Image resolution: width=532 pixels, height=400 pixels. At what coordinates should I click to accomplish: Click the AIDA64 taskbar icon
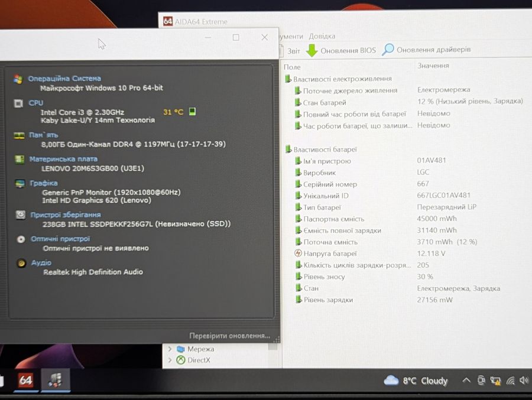[26, 381]
